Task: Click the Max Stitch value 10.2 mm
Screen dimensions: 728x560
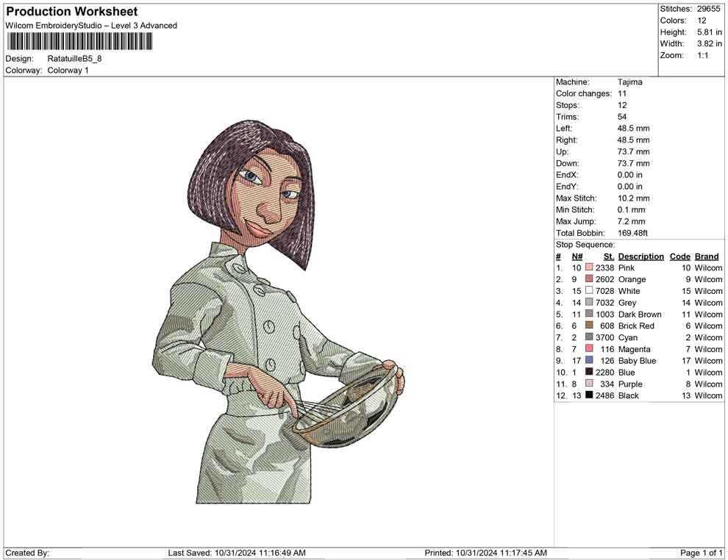Action: click(x=633, y=198)
